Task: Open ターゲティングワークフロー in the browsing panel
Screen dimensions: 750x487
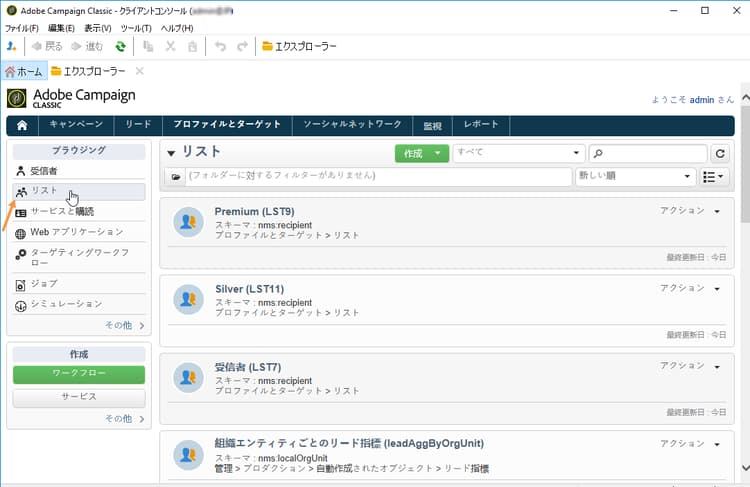Action: [x=79, y=257]
